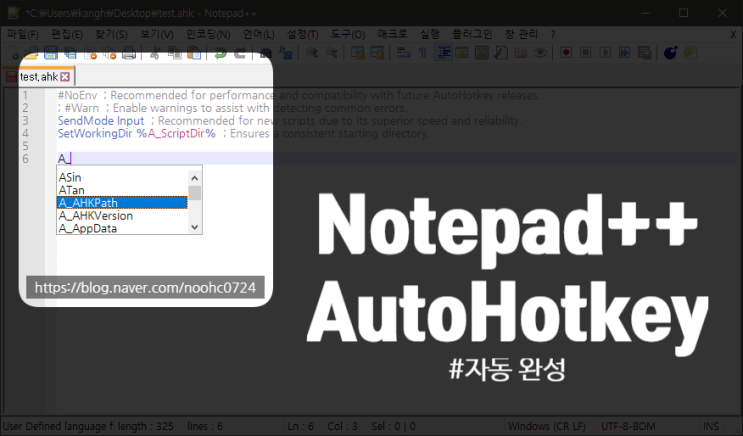
Task: Click the Paste clipboard icon
Action: pyautogui.click(x=194, y=53)
